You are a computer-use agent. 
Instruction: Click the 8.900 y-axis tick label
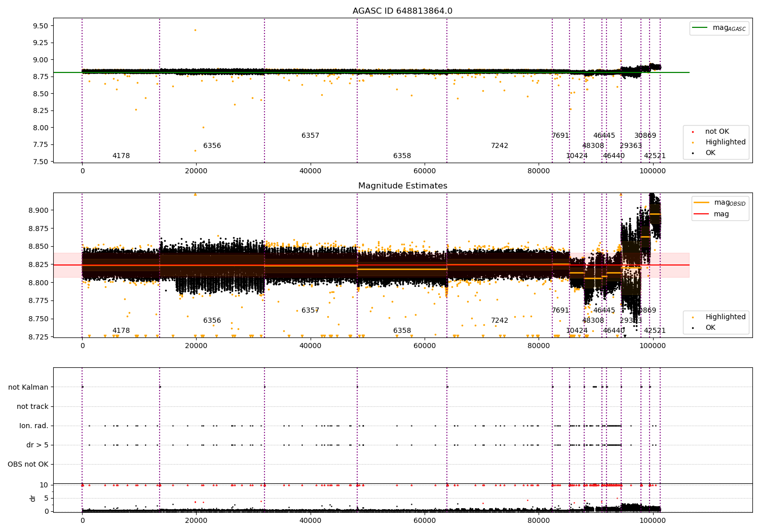[x=37, y=210]
